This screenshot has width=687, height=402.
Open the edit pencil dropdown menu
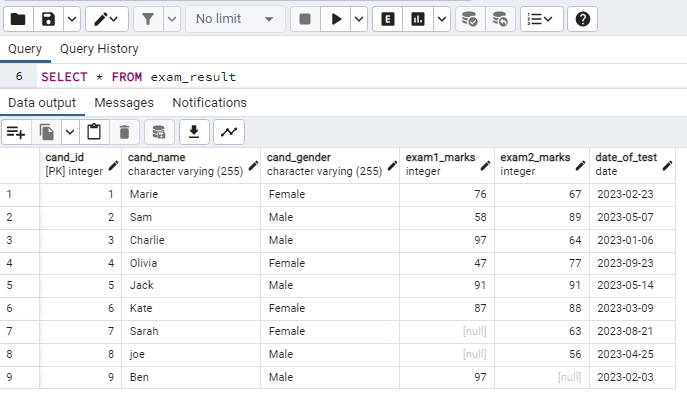106,19
